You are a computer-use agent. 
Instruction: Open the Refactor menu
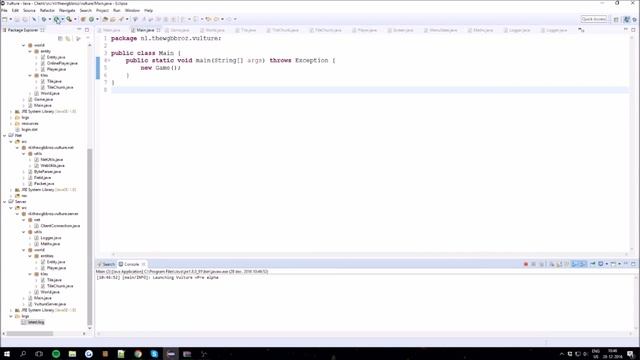[x=47, y=10]
